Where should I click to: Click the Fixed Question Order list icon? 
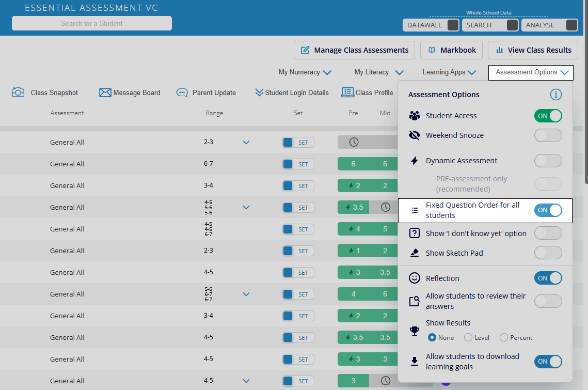[415, 210]
